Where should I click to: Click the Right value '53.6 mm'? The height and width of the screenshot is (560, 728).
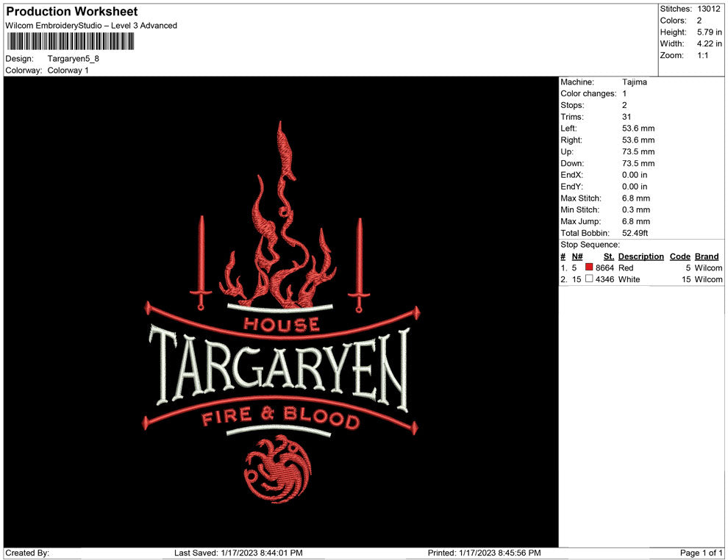[638, 140]
